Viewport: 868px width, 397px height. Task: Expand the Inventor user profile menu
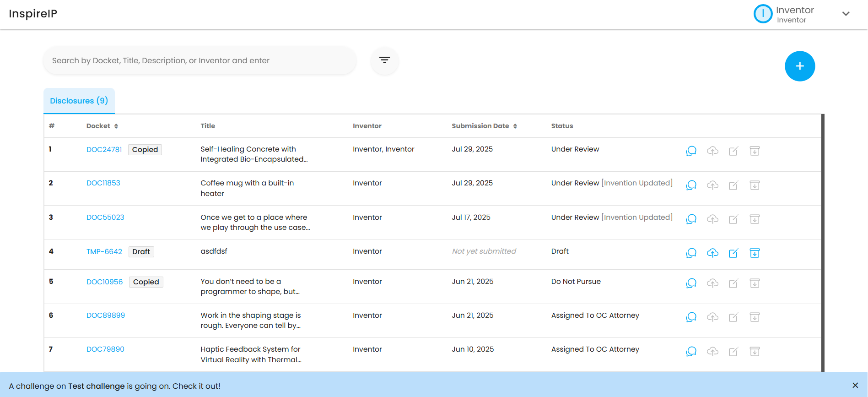point(846,14)
